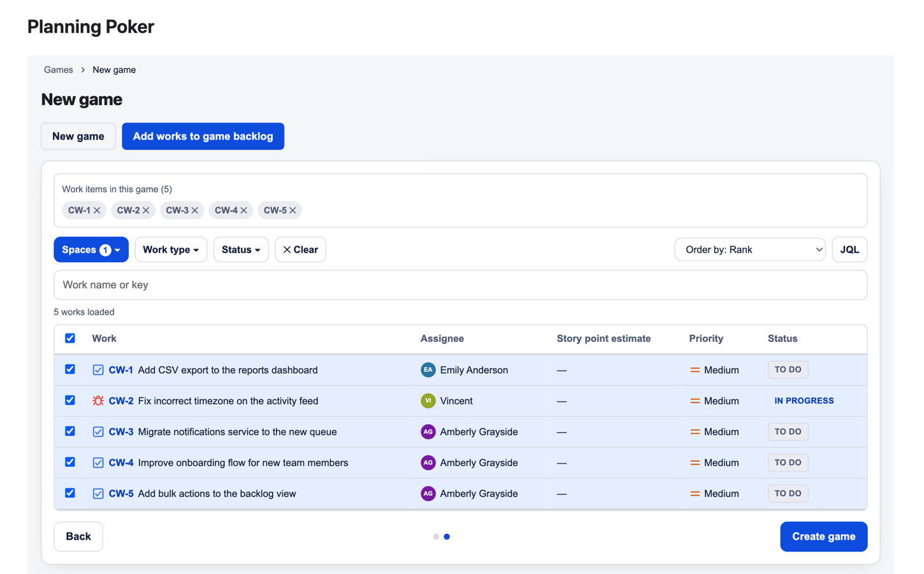Toggle the select-all checkbox in table header
The width and height of the screenshot is (924, 574).
[x=70, y=338]
